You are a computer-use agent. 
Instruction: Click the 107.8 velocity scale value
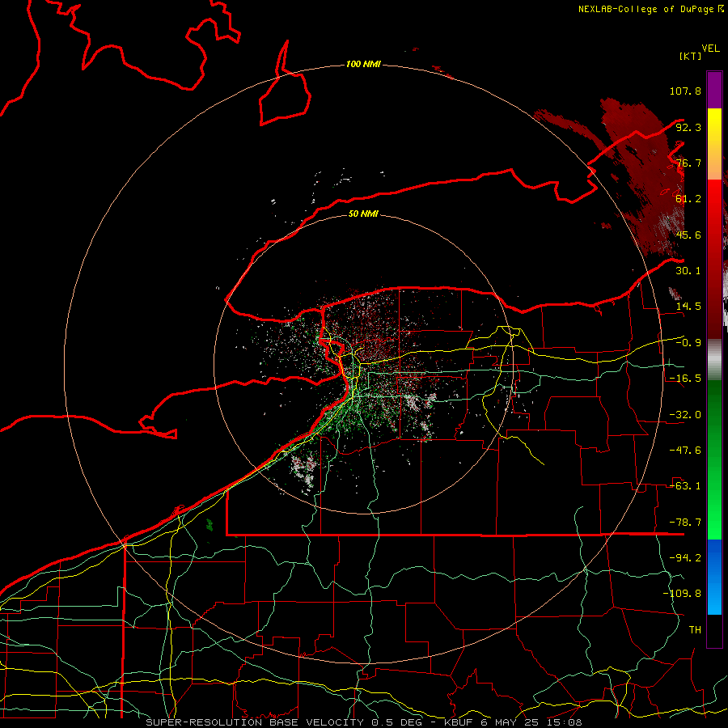[x=685, y=91]
